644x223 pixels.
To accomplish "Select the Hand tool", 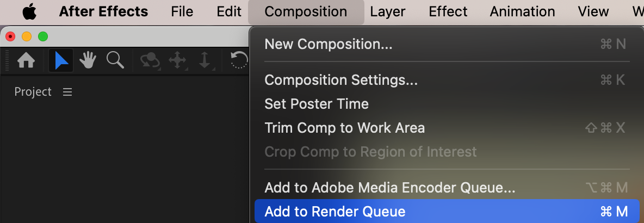I will click(88, 60).
